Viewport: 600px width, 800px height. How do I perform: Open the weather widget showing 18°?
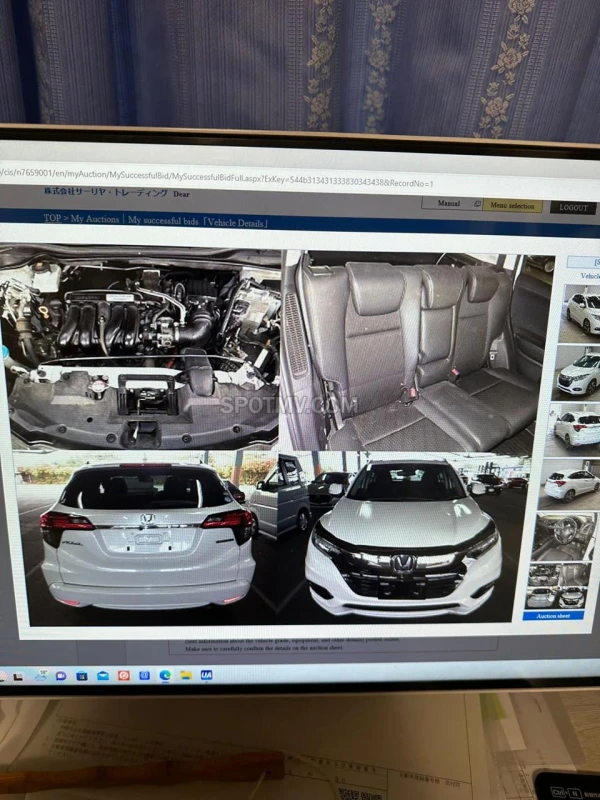tap(41, 676)
